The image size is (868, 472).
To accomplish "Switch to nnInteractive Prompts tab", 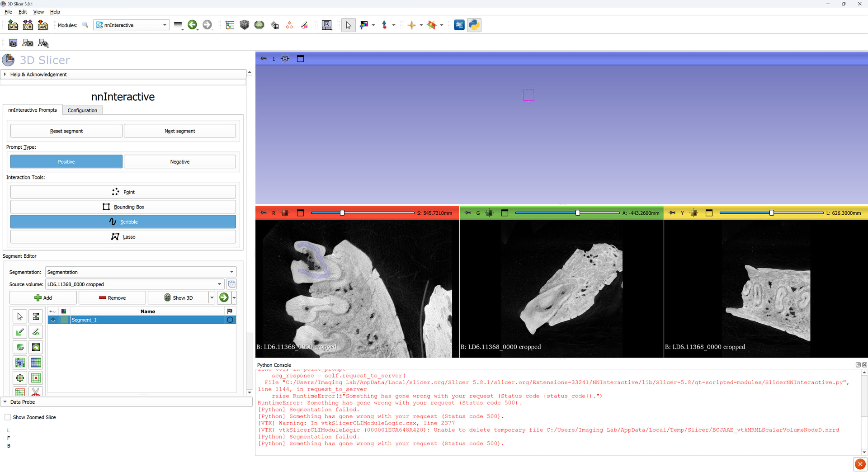I will pos(33,110).
